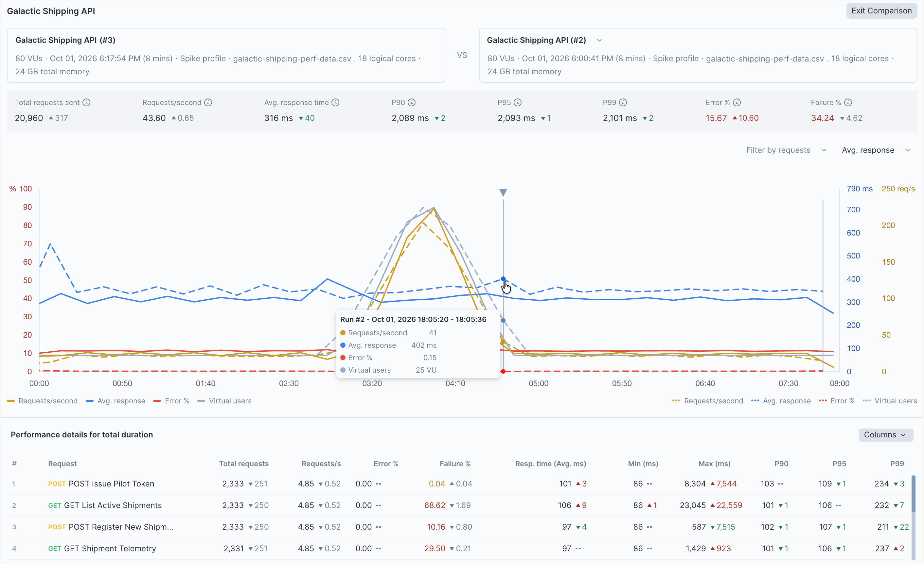Toggle dotted Error % comparison legend

837,401
